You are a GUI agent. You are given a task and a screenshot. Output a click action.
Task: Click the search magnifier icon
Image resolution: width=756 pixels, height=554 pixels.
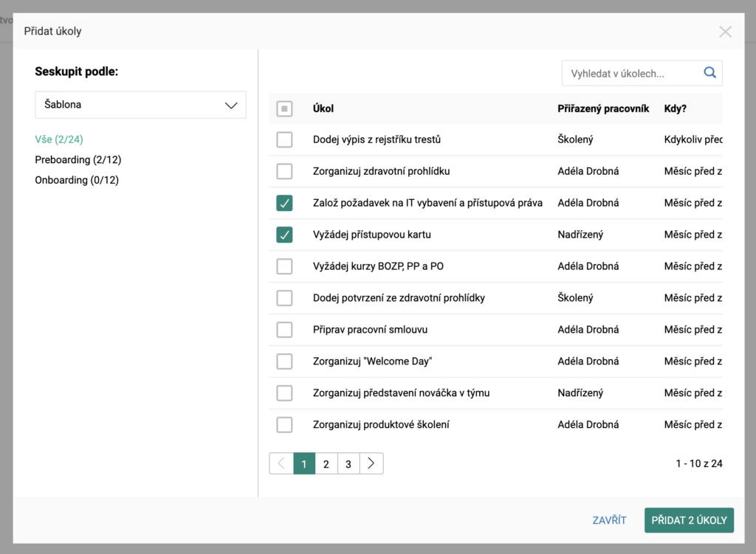(709, 73)
